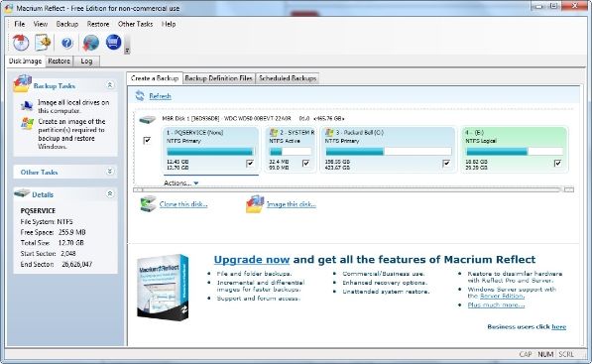Click the Macrium Reflect product box image
This screenshot has height=364, width=592.
pos(163,288)
